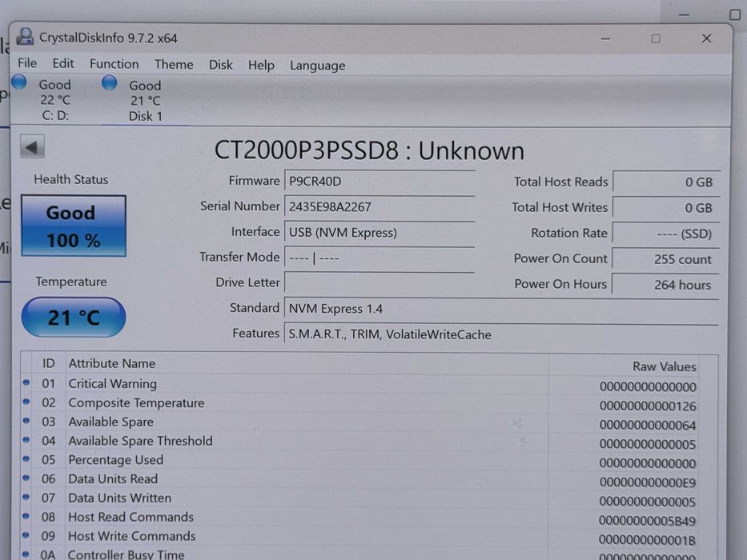Screen dimensions: 747x560
Task: Click raw value 00000000000E9
Action: [648, 482]
